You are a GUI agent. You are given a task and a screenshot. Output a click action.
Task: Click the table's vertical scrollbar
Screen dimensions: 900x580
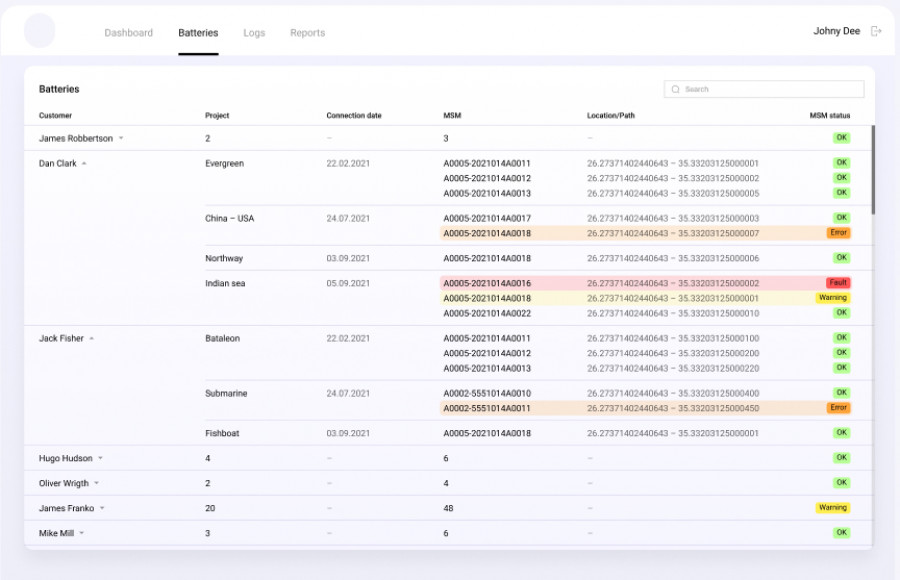[x=873, y=170]
